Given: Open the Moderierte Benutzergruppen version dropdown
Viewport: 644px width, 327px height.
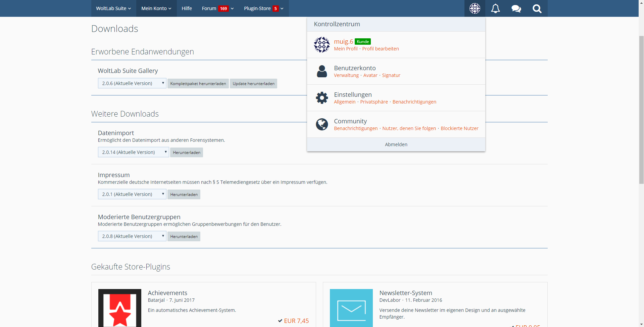Looking at the screenshot, I should (x=132, y=236).
